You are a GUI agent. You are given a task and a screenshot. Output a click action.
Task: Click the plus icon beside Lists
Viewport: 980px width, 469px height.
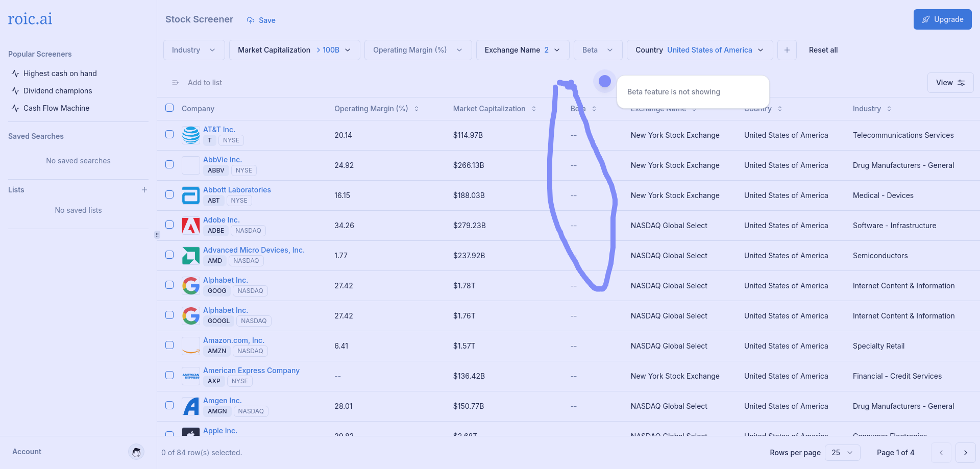144,190
